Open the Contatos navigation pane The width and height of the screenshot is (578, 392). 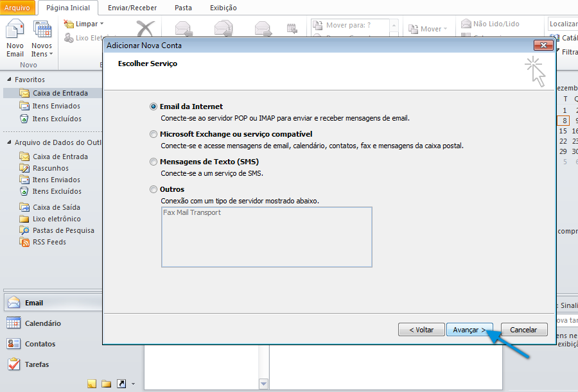point(40,344)
